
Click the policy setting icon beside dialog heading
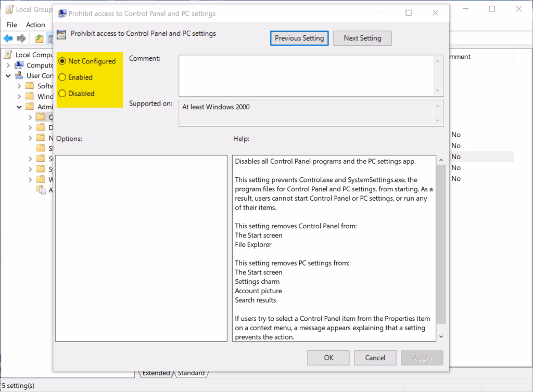(x=61, y=34)
